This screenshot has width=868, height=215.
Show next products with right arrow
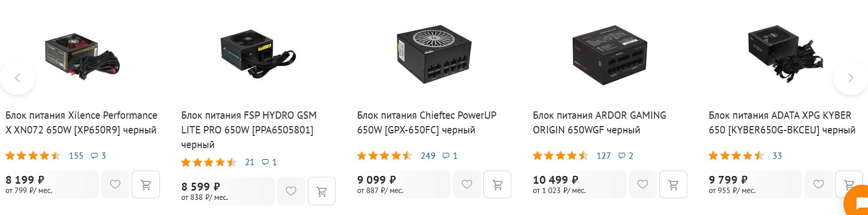(850, 77)
